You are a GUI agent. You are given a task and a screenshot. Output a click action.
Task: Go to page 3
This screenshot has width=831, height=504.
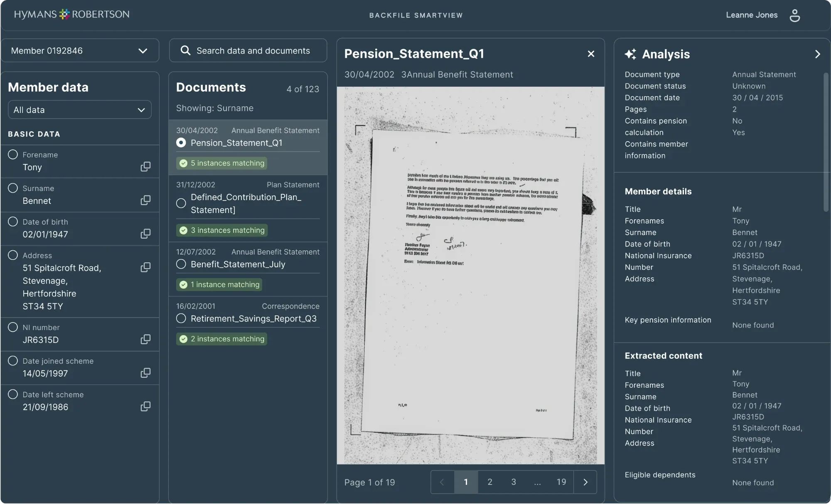coord(514,482)
